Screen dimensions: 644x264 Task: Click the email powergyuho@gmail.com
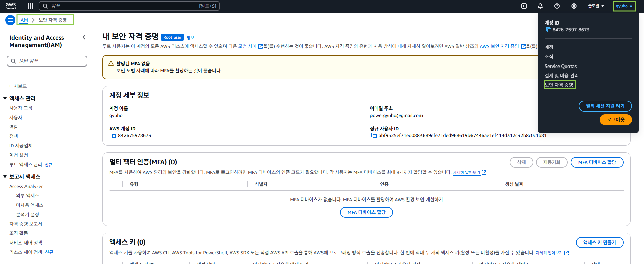(396, 116)
